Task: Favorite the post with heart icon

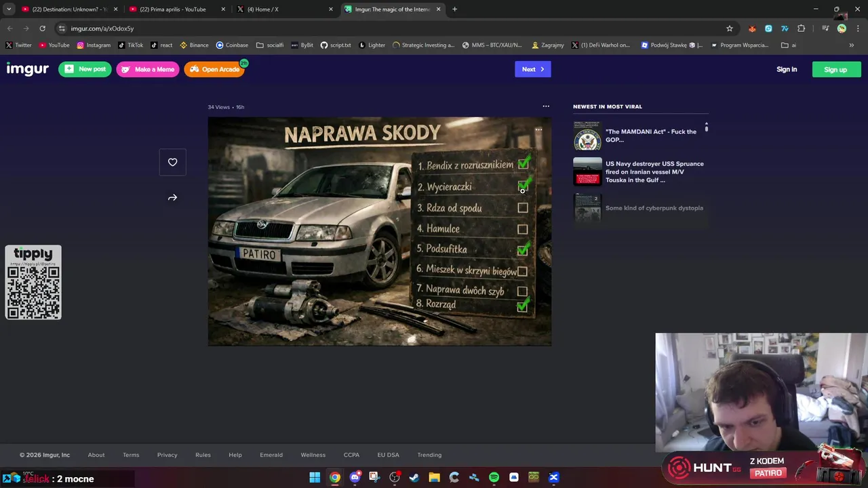Action: coord(172,162)
